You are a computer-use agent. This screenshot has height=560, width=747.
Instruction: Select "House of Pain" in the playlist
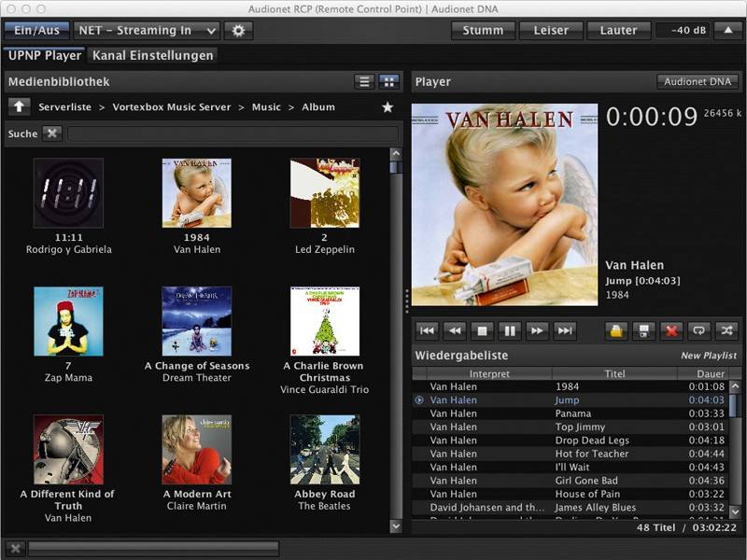[571, 494]
